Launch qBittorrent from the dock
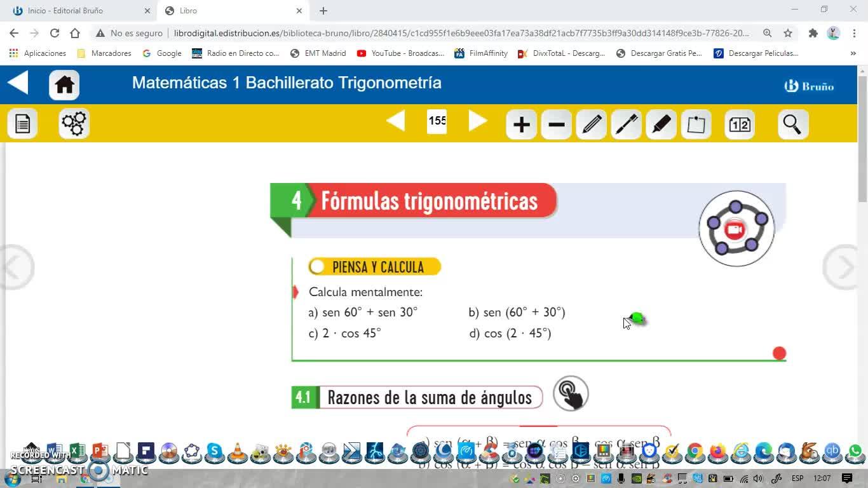The image size is (868, 488). coord(832,452)
